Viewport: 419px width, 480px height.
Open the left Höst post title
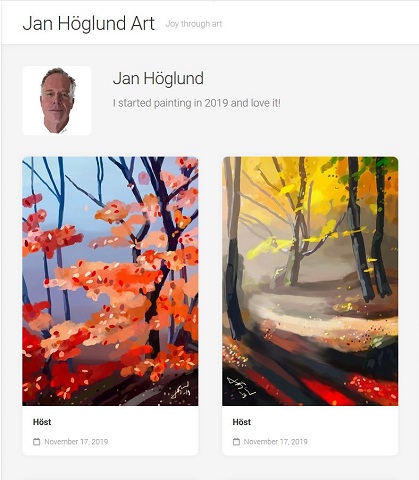[42, 422]
